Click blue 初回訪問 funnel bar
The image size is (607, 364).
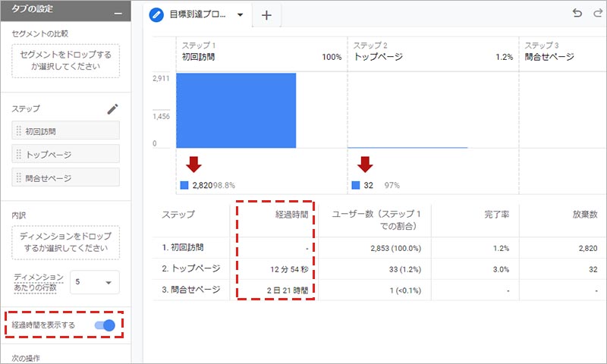click(x=235, y=110)
